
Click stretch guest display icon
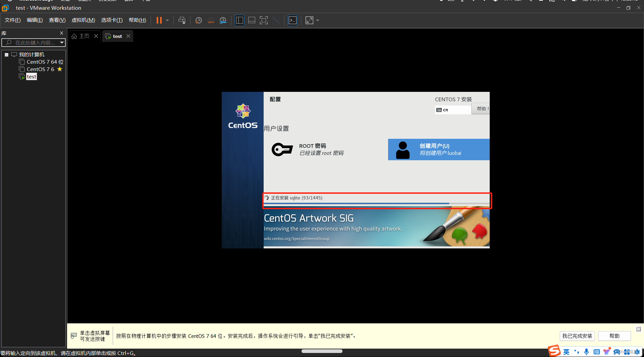[x=309, y=20]
